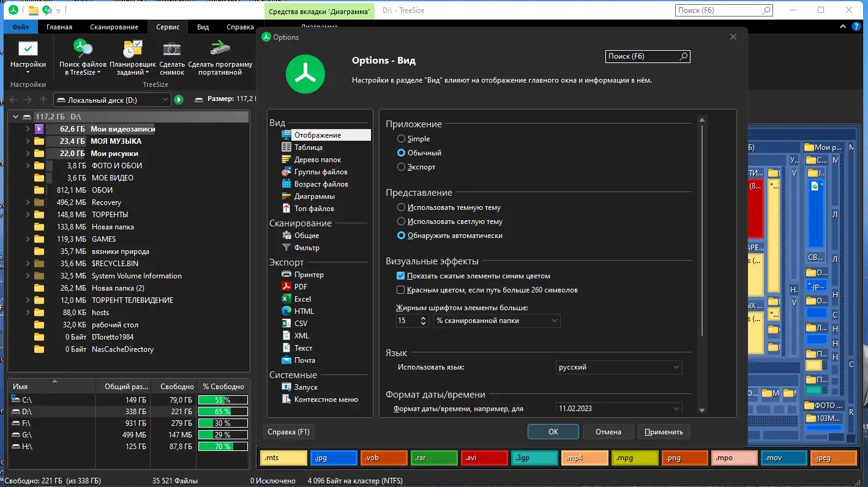The height and width of the screenshot is (487, 868).
Task: Switch to the Сервис ribbon tab
Action: click(x=168, y=27)
